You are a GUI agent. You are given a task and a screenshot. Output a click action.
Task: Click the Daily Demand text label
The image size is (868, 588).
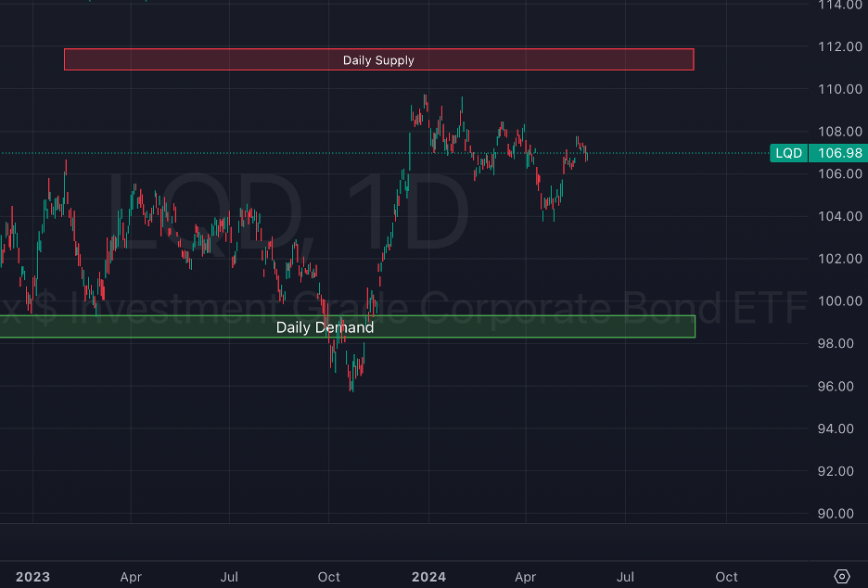tap(325, 327)
